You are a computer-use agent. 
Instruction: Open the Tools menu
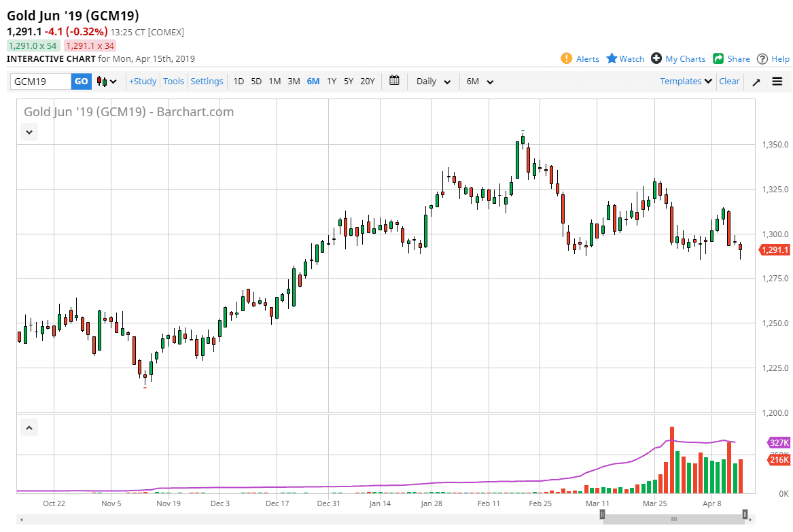(173, 81)
